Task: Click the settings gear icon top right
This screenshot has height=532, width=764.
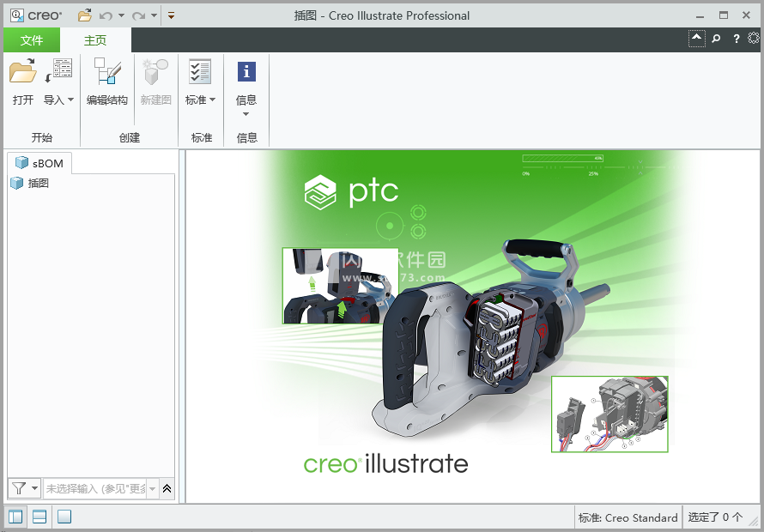Action: (754, 38)
